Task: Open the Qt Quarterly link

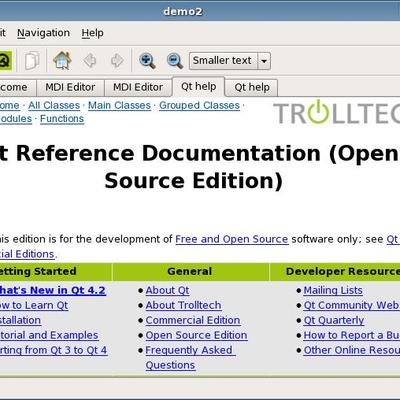Action: 334,320
